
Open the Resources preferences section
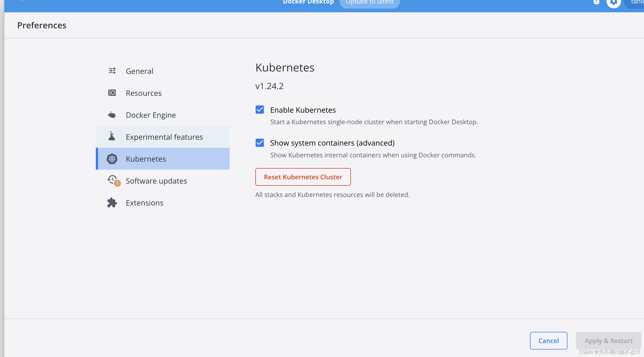tap(163, 93)
